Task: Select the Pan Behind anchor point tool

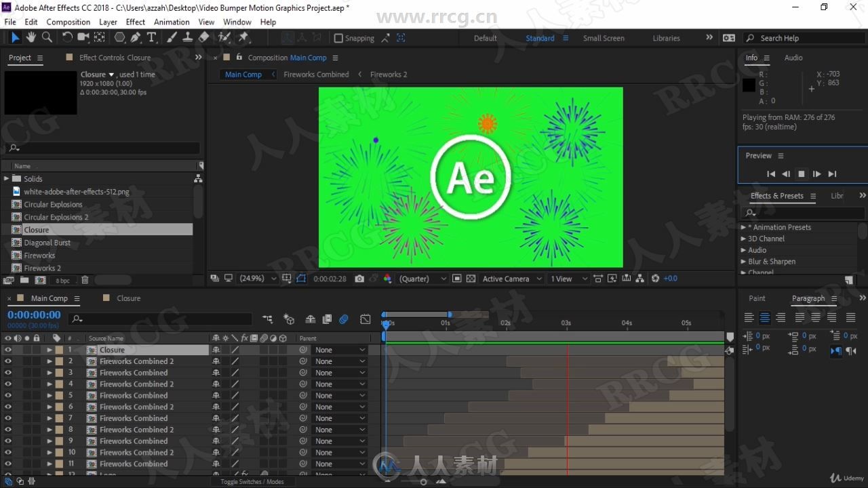Action: pos(100,37)
